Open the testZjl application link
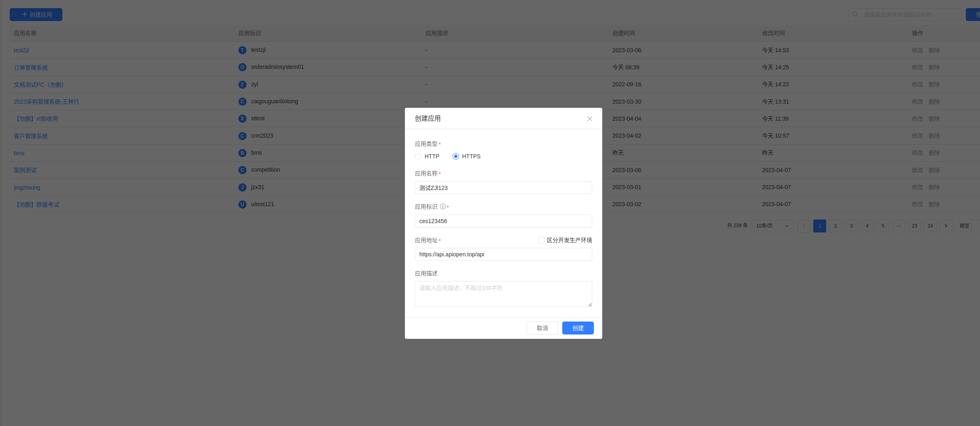Viewport: 980px width, 426px height. (21, 50)
